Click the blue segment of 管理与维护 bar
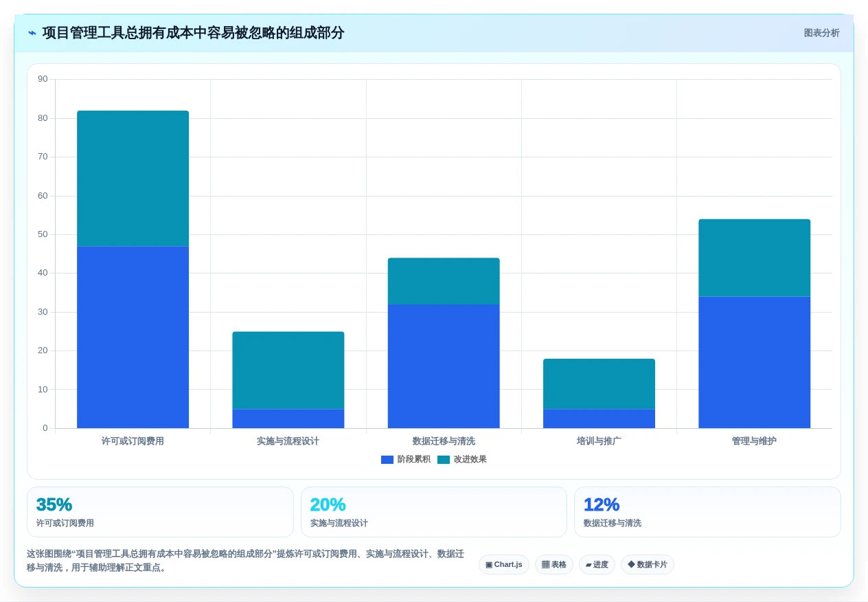Viewport: 868px width, 602px height. pyautogui.click(x=755, y=362)
